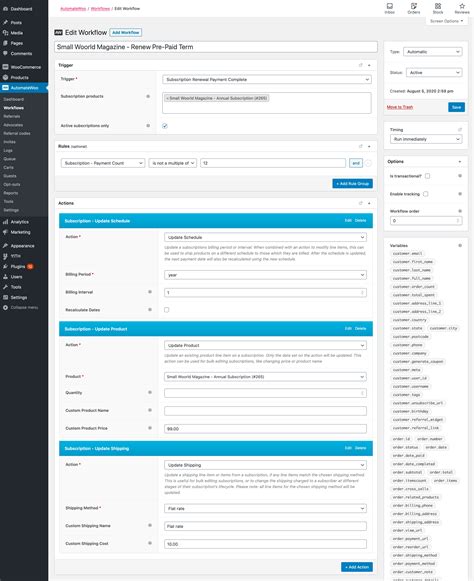Open the Trigger dropdown showing Subscription Renewal Payment Complete
Viewport: 474px width, 581px height.
(267, 79)
